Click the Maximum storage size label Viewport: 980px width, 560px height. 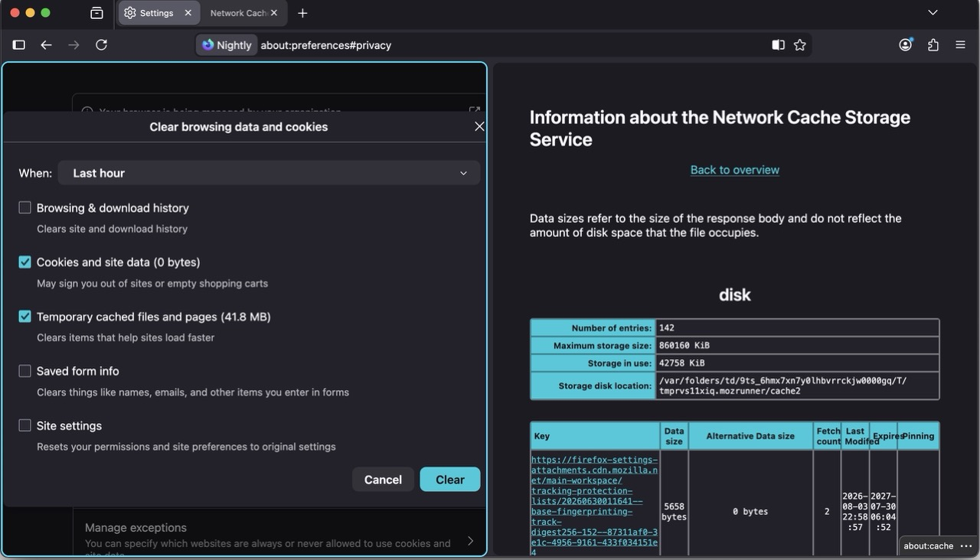tap(603, 345)
